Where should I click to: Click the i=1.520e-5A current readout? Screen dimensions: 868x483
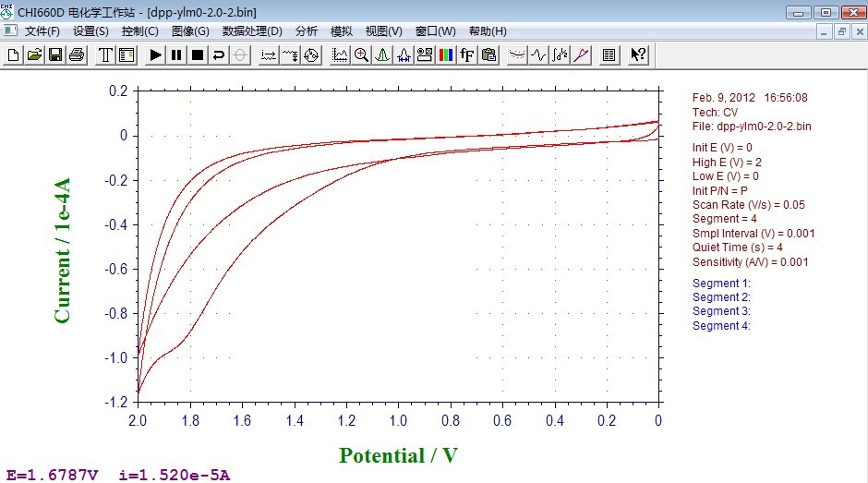[175, 476]
